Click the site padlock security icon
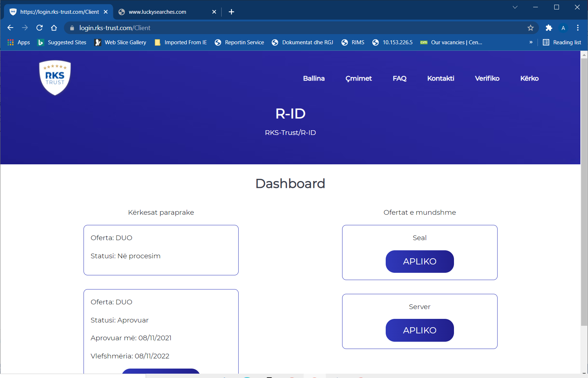The width and height of the screenshot is (588, 378). [x=72, y=28]
